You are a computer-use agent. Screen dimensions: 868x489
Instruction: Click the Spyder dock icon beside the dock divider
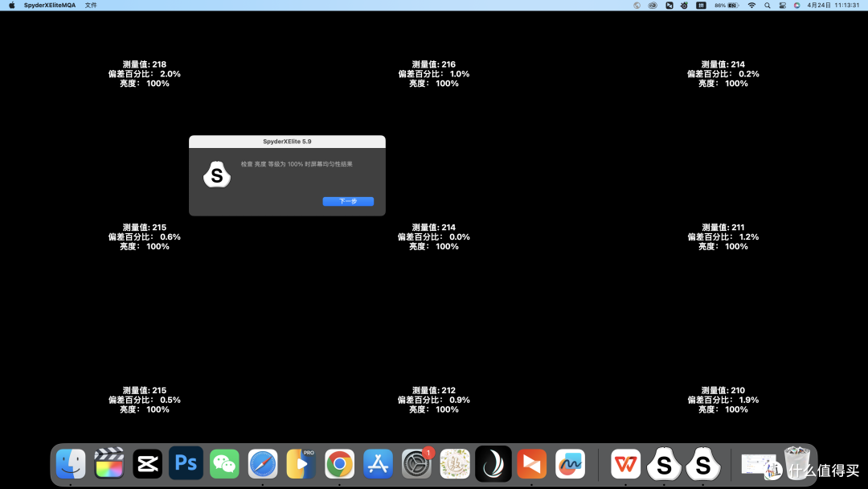(703, 463)
